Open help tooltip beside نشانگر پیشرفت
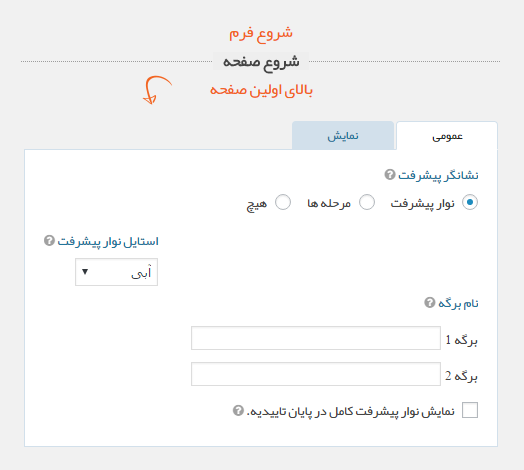This screenshot has width=524, height=470. pyautogui.click(x=390, y=174)
